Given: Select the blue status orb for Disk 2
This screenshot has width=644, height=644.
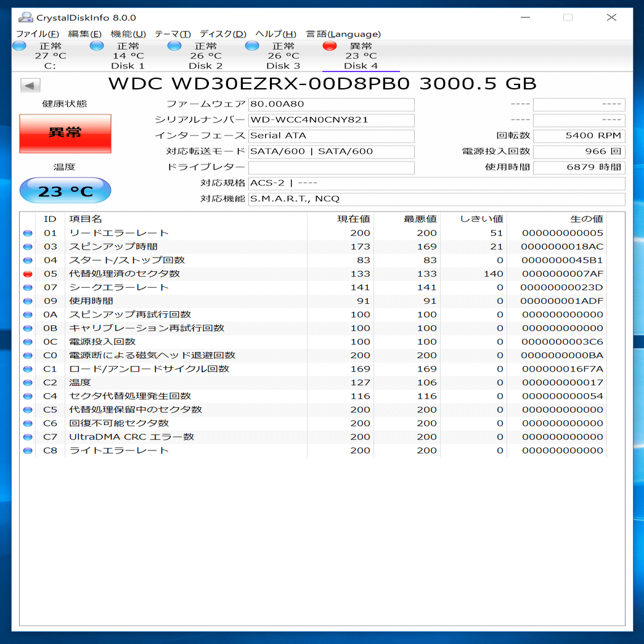Looking at the screenshot, I should [x=174, y=46].
